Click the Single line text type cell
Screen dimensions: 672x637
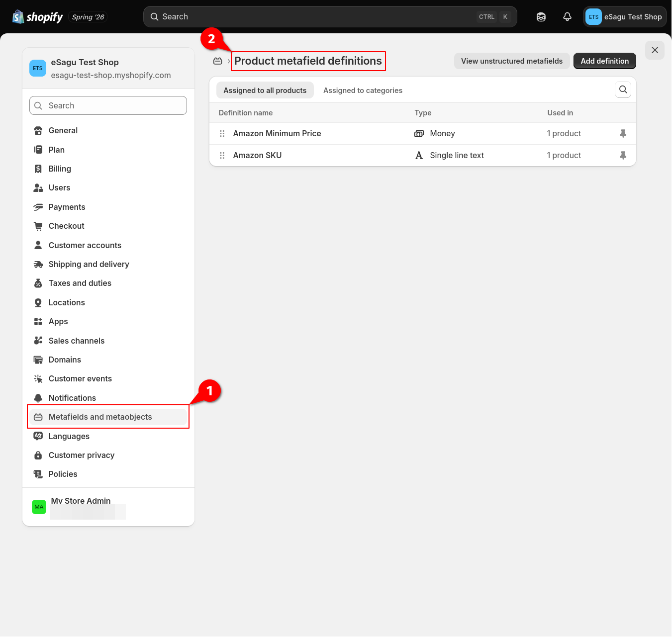(x=449, y=156)
